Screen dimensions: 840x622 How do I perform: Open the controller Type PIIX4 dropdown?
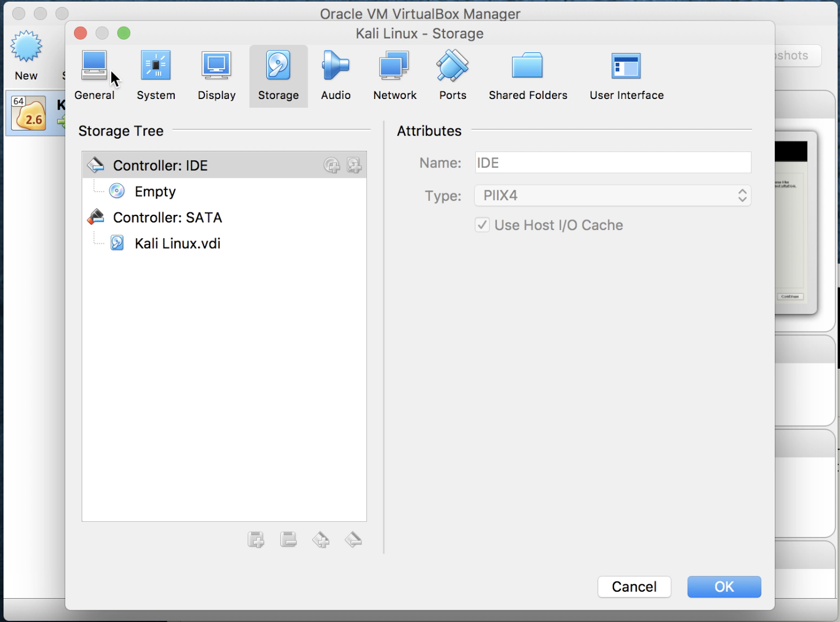coord(613,196)
